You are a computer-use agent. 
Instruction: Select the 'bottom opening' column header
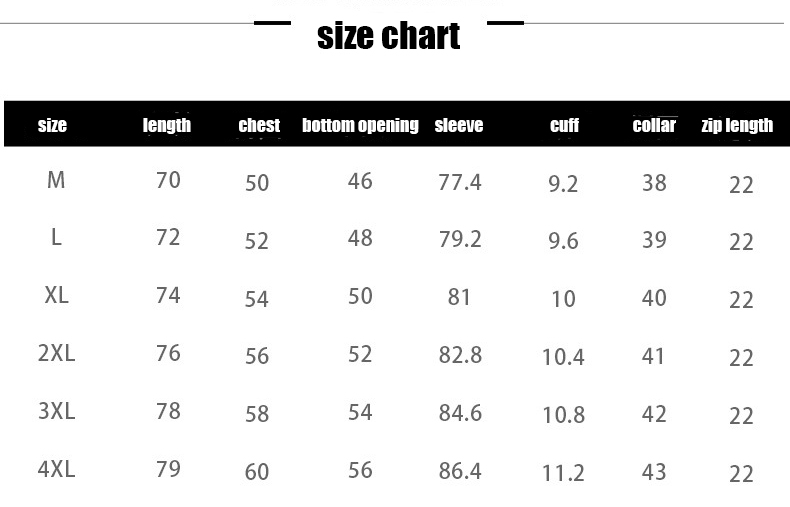tap(360, 125)
